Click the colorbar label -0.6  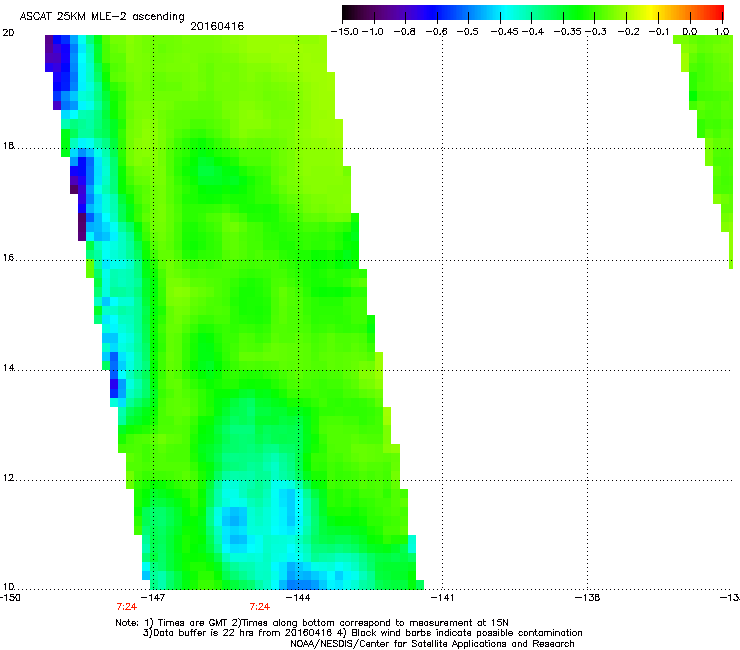(x=436, y=32)
